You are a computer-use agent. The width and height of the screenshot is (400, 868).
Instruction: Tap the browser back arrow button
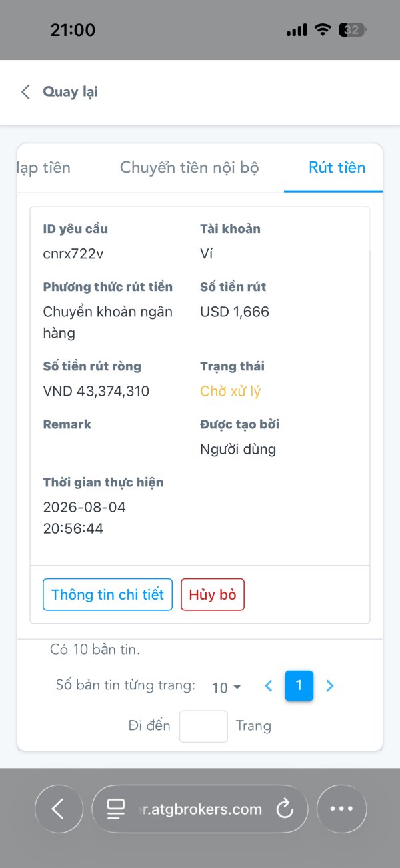[x=59, y=809]
